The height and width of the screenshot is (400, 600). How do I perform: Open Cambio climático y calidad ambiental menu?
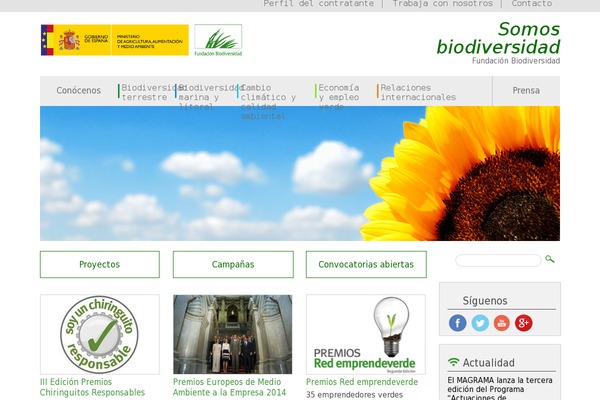pyautogui.click(x=267, y=102)
